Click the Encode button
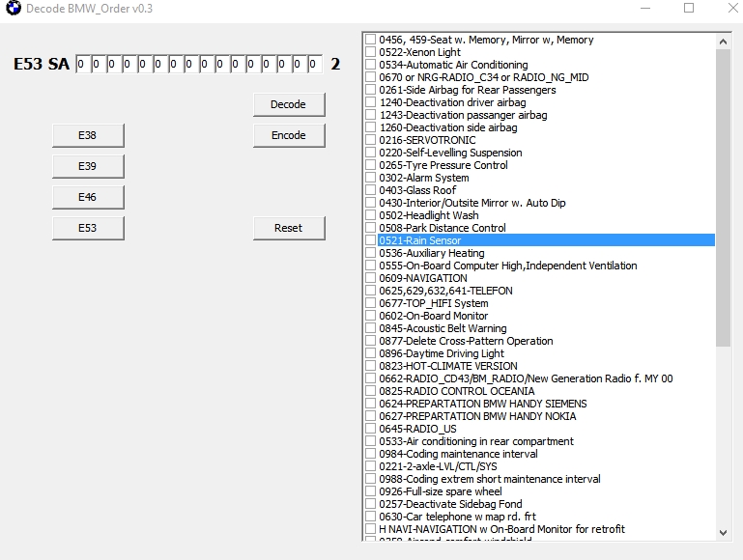 (x=289, y=135)
